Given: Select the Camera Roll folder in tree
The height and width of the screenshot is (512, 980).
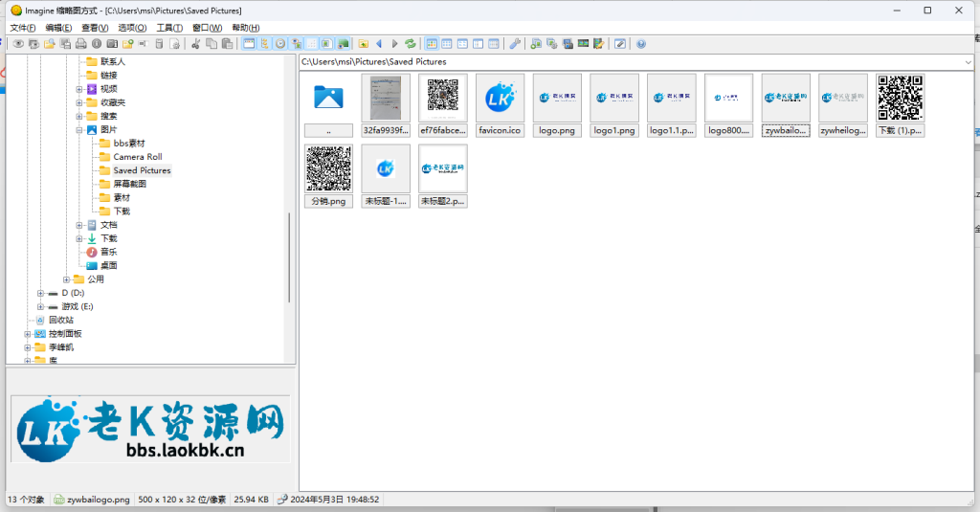Looking at the screenshot, I should point(138,157).
